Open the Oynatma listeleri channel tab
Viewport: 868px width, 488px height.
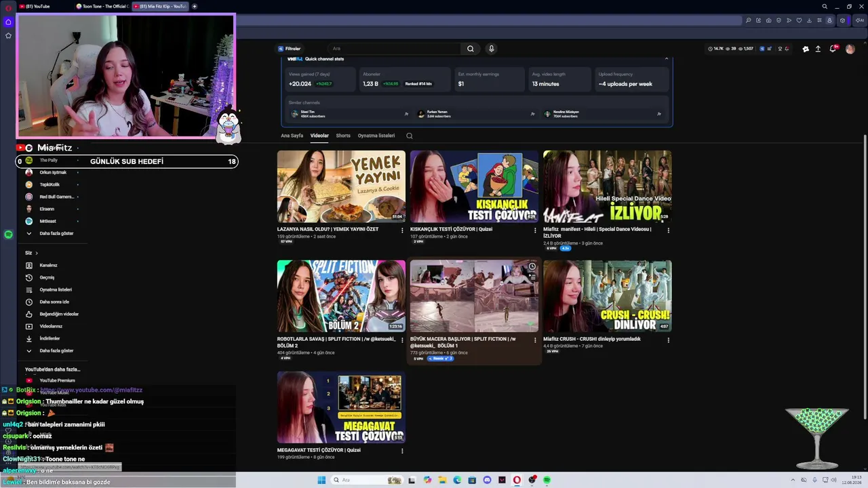tap(376, 136)
